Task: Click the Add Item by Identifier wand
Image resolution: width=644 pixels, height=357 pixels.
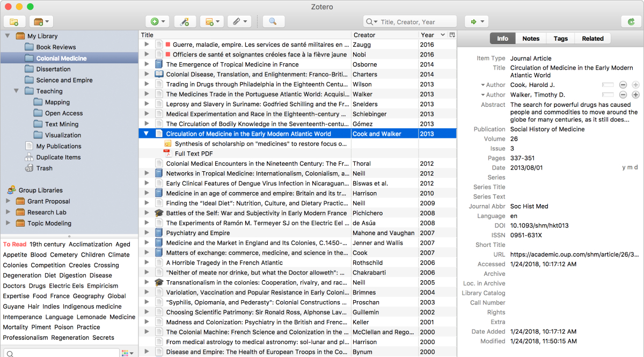Action: pyautogui.click(x=185, y=21)
